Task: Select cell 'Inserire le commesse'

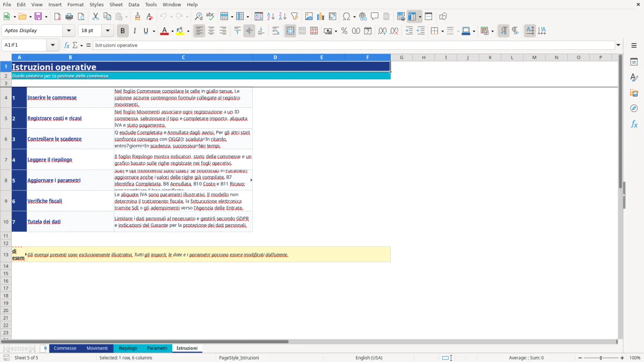Action: (x=70, y=98)
